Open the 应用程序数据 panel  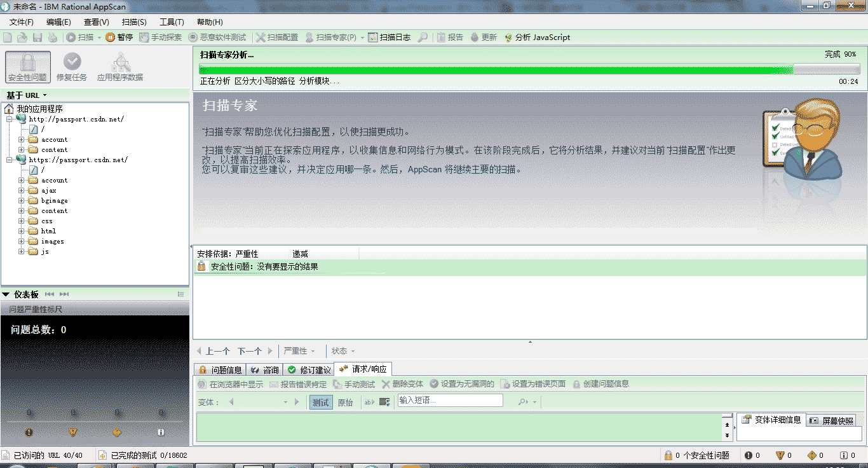pyautogui.click(x=119, y=65)
